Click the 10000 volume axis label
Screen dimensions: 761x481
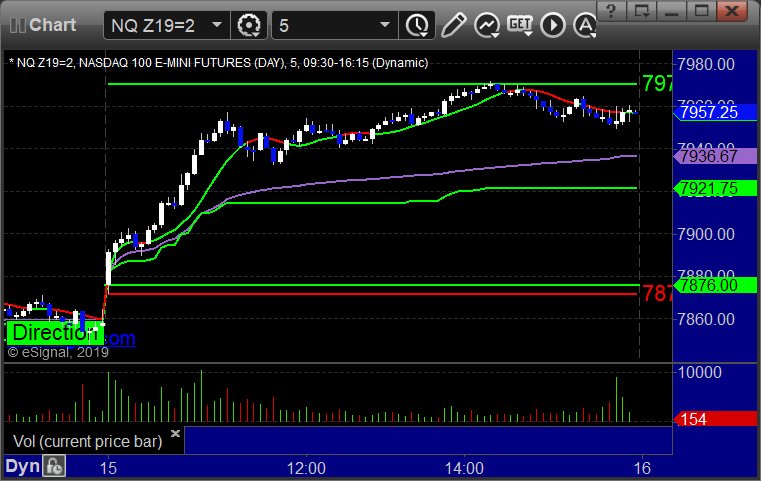pyautogui.click(x=699, y=372)
